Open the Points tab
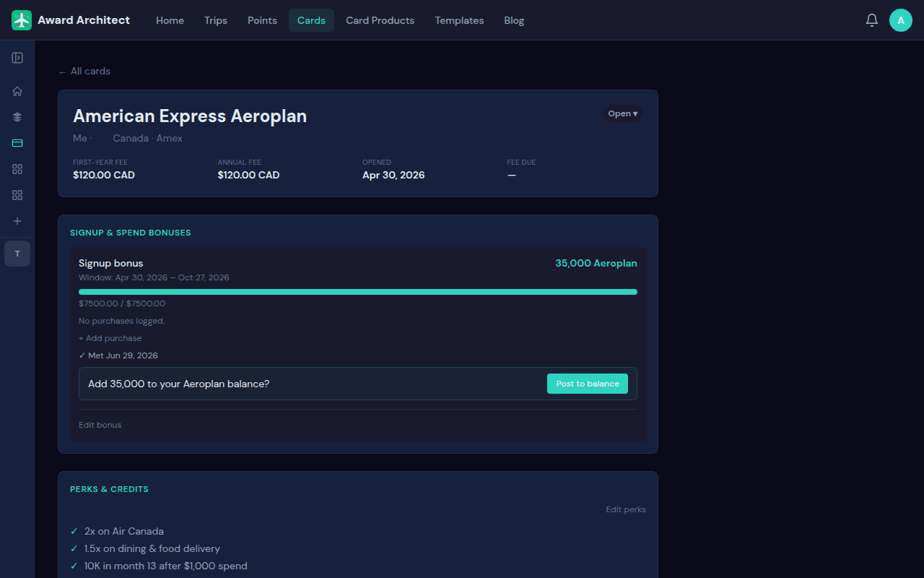 click(x=262, y=20)
